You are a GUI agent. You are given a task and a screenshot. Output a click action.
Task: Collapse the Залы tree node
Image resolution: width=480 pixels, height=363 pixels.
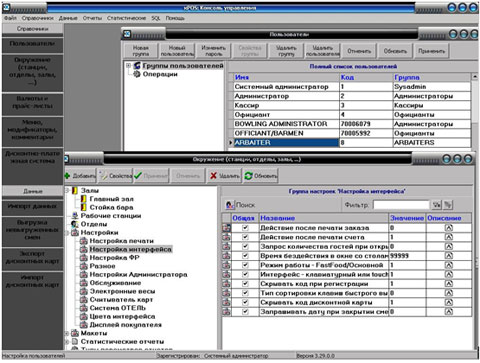coord(67,191)
